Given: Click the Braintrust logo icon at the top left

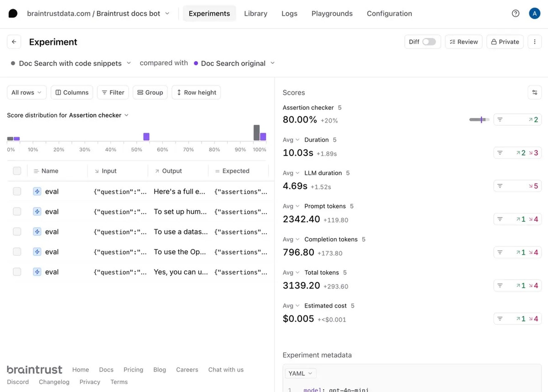Looking at the screenshot, I should 13,13.
